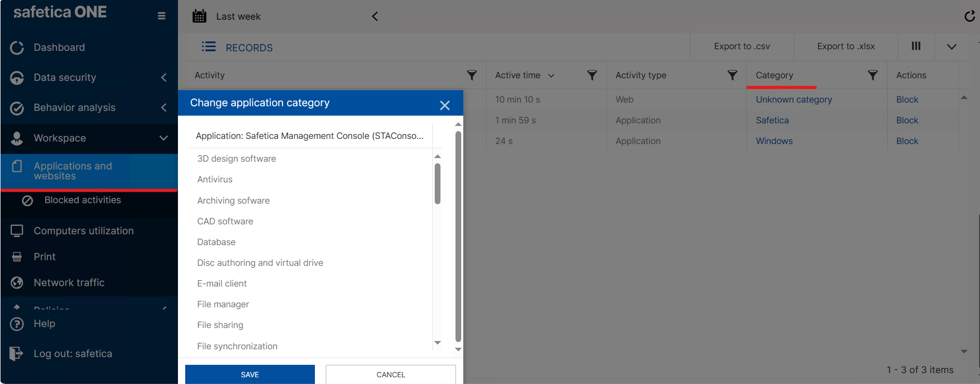Open Safetica category link
This screenshot has width=980, height=384.
click(772, 120)
